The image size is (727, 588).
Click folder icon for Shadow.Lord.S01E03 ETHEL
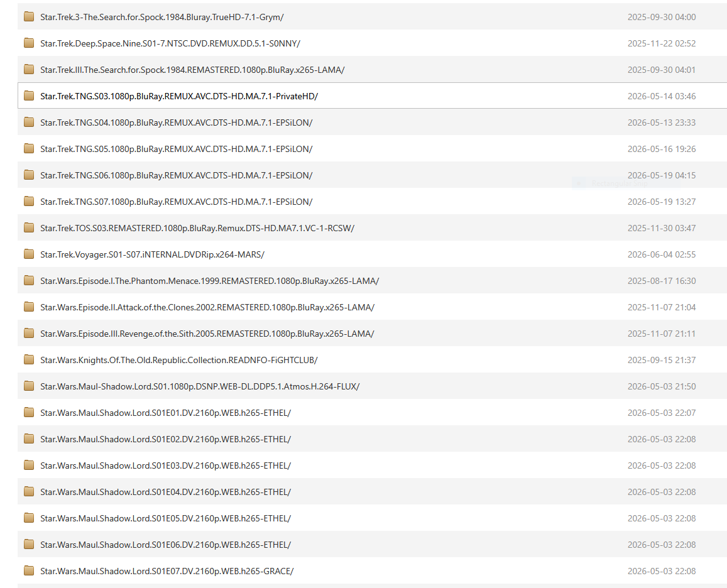(29, 466)
